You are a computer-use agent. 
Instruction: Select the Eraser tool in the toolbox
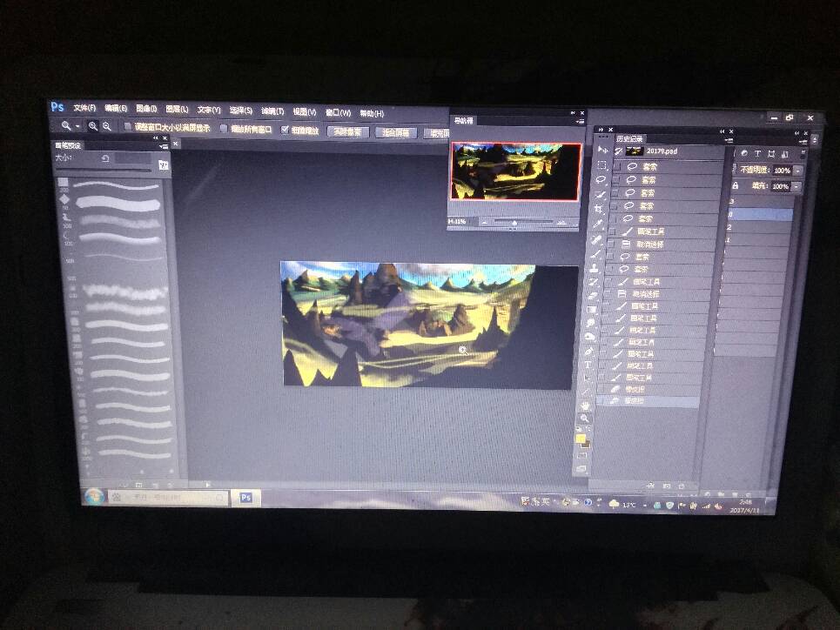point(593,295)
